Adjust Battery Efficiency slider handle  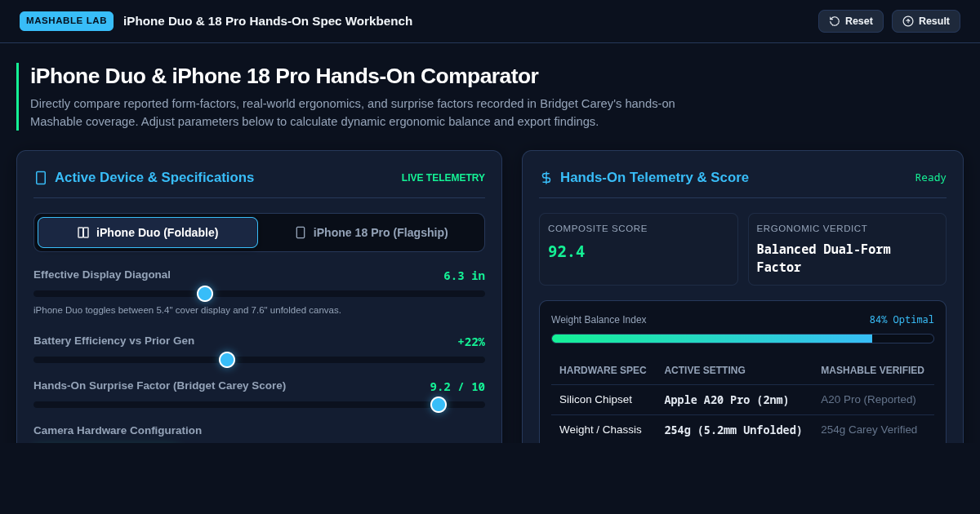tap(227, 360)
